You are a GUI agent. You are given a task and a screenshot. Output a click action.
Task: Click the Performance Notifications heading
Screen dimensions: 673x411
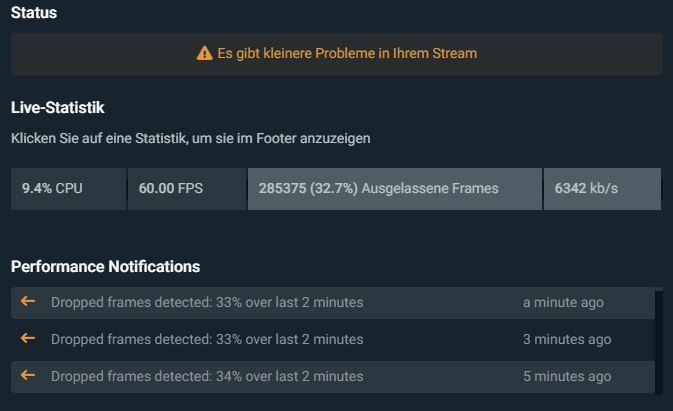point(106,266)
